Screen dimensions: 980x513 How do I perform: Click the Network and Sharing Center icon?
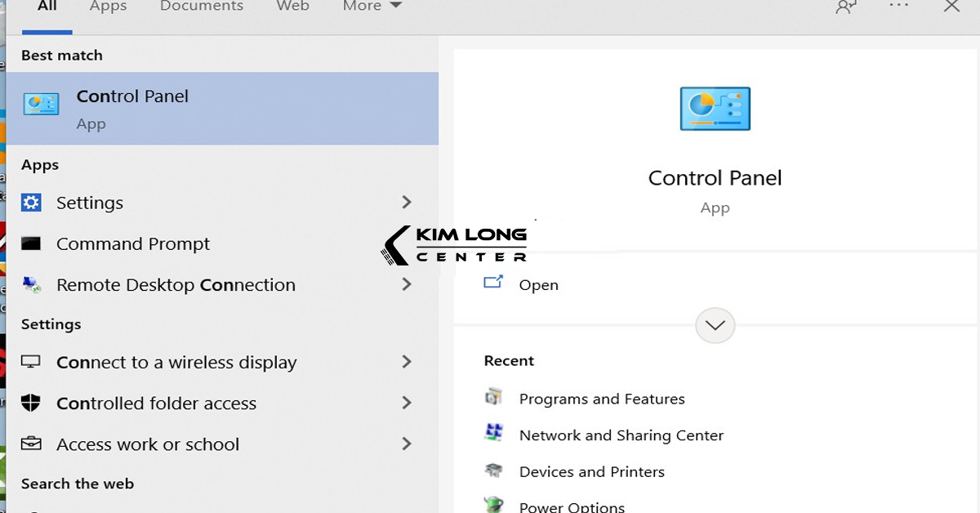pyautogui.click(x=494, y=432)
